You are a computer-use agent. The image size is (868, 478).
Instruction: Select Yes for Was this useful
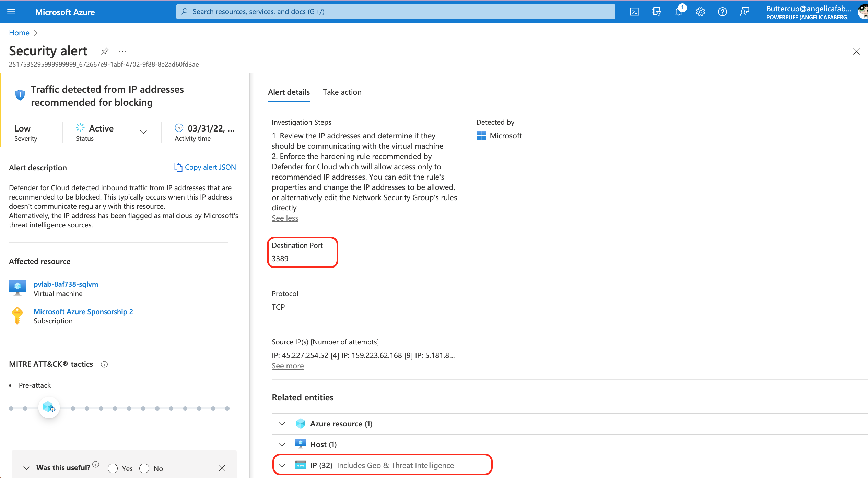click(113, 468)
